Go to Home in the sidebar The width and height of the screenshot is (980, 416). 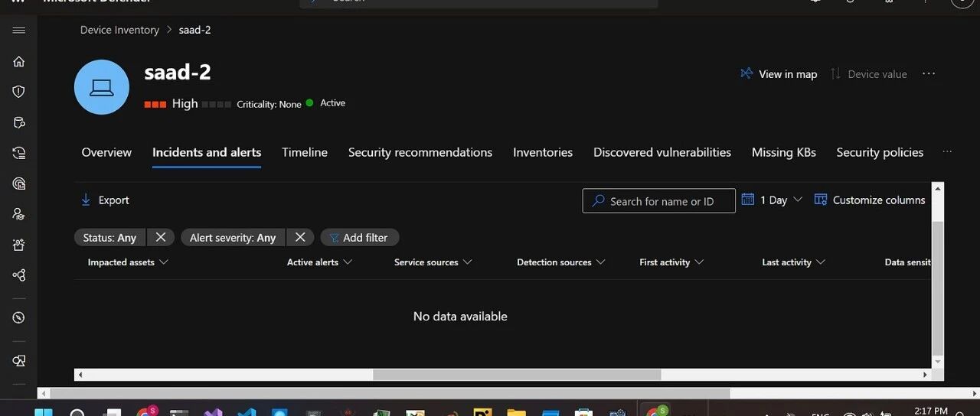19,61
